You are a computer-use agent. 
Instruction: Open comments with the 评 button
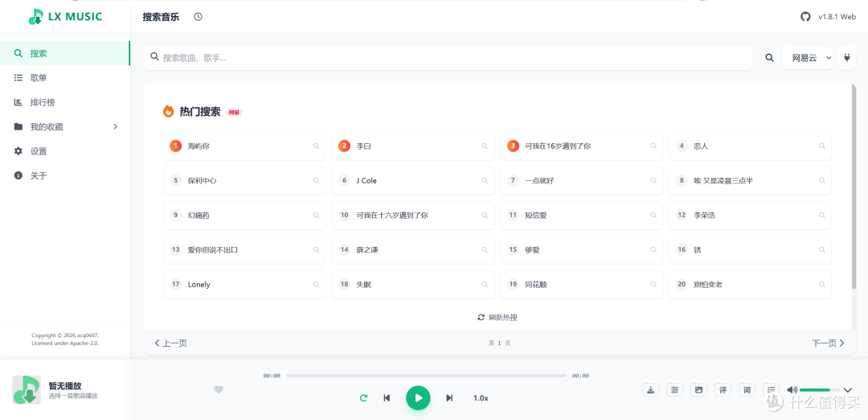(723, 389)
